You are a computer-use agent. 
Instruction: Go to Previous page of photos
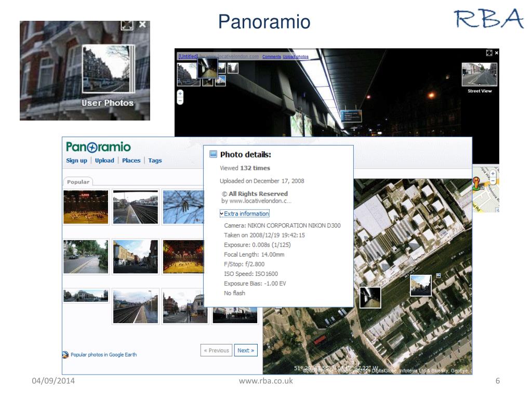(x=217, y=350)
